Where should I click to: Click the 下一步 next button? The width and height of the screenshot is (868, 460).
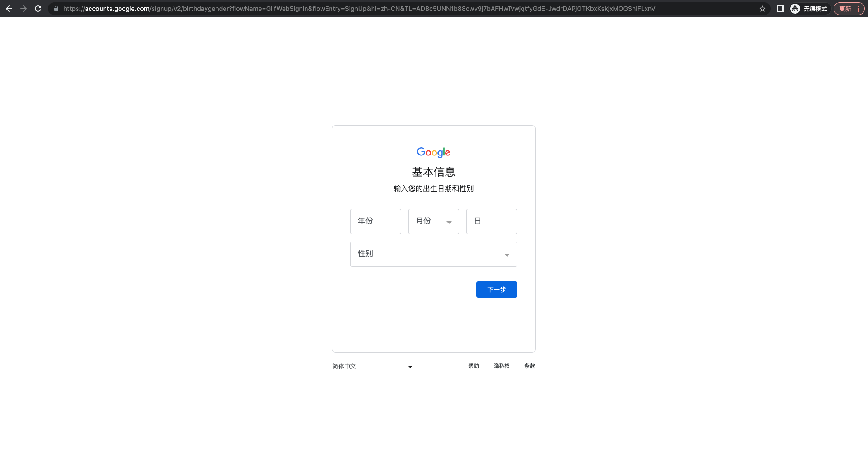point(497,290)
